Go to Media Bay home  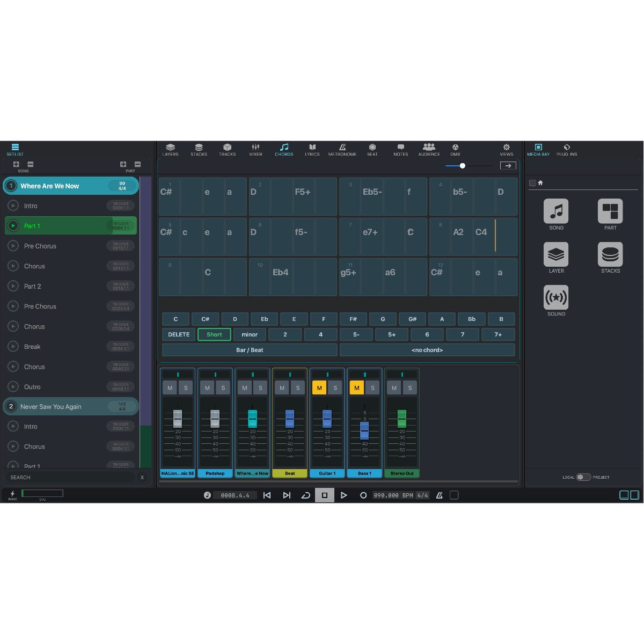(x=540, y=183)
